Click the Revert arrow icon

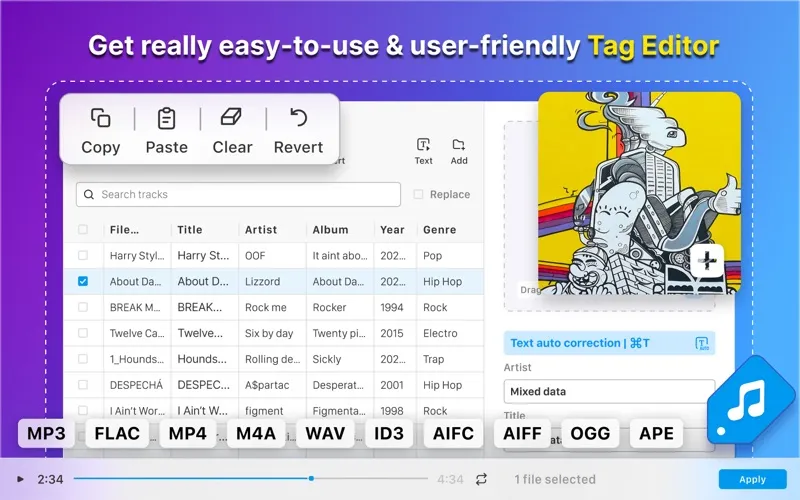click(298, 117)
